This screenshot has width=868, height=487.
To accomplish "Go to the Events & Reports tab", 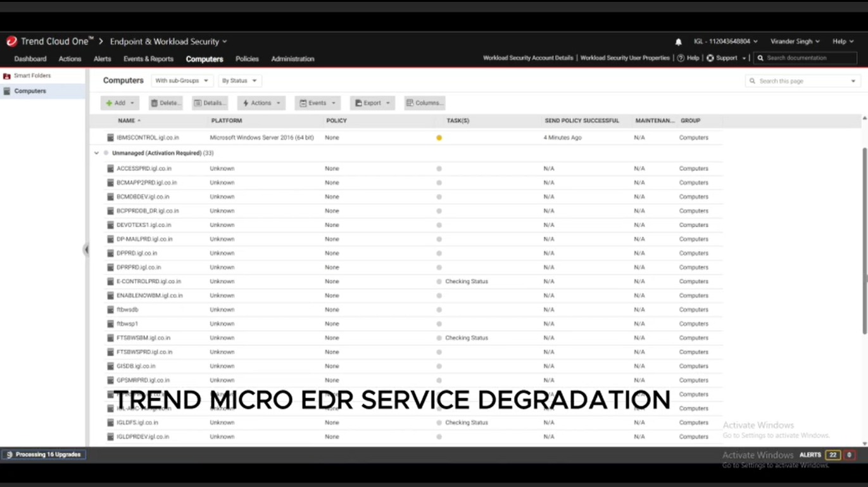I will (148, 59).
